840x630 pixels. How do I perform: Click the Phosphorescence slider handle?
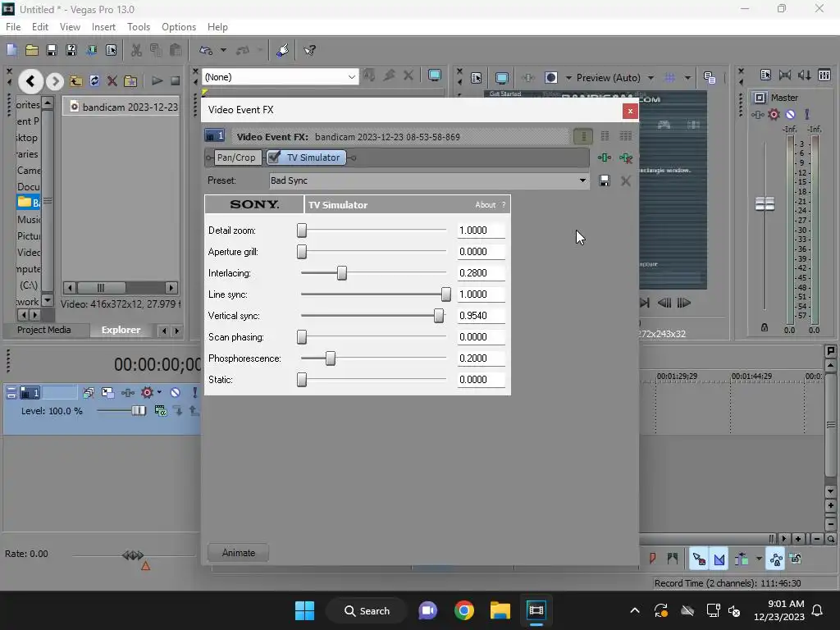coord(331,358)
